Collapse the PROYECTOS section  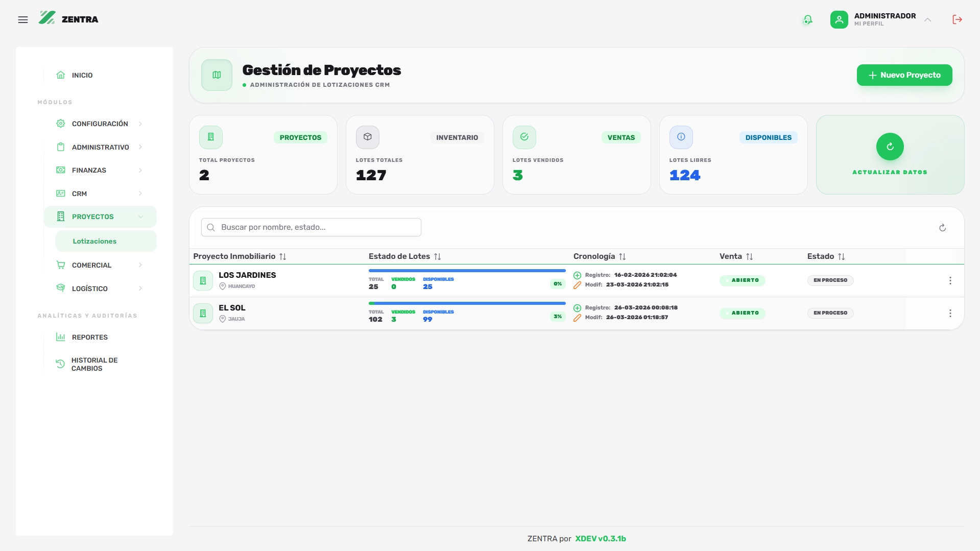[x=100, y=217]
